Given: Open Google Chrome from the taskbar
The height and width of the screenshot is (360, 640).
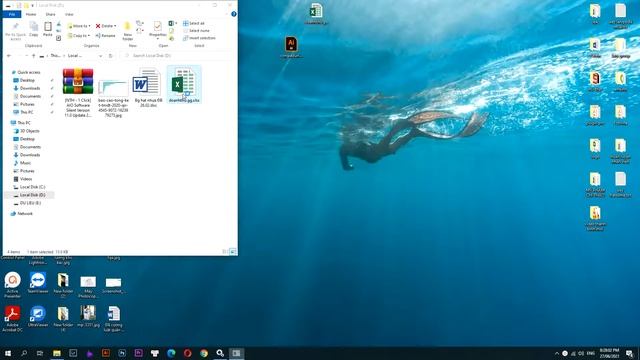Looking at the screenshot, I should (204, 353).
